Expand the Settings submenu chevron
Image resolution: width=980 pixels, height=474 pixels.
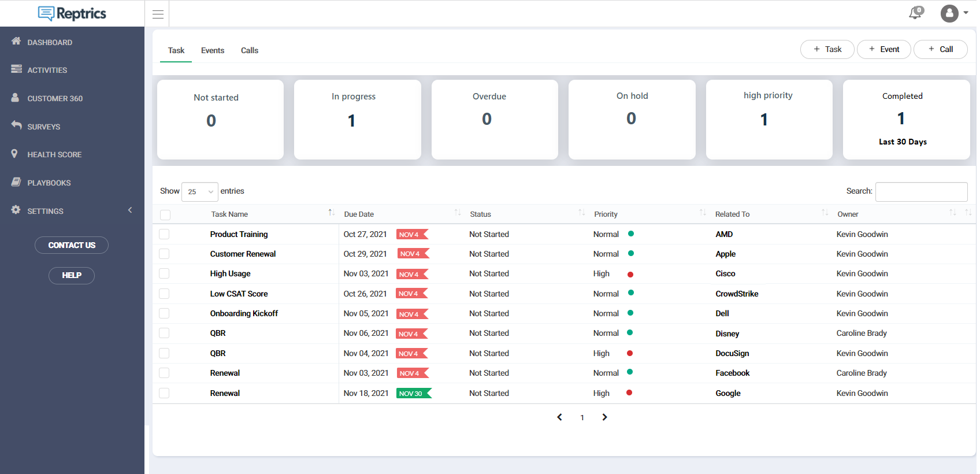pyautogui.click(x=130, y=210)
